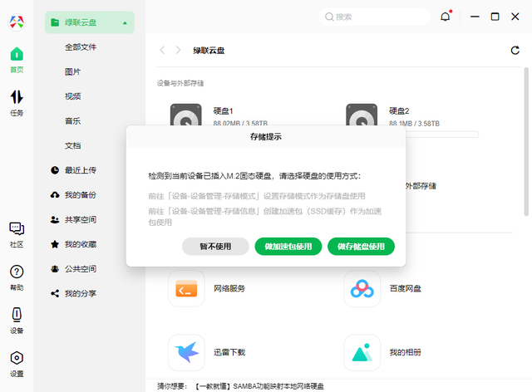The width and height of the screenshot is (532, 392).
Task: Select 图片 in the sidebar
Action: 72,72
